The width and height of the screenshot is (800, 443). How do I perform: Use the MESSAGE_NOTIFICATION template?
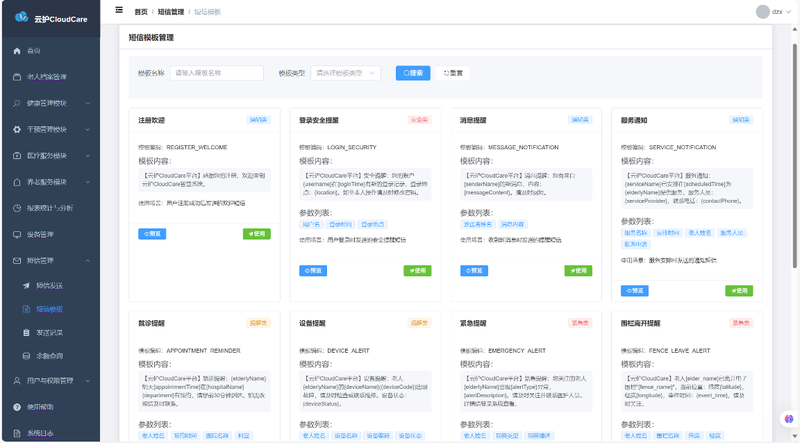[578, 270]
